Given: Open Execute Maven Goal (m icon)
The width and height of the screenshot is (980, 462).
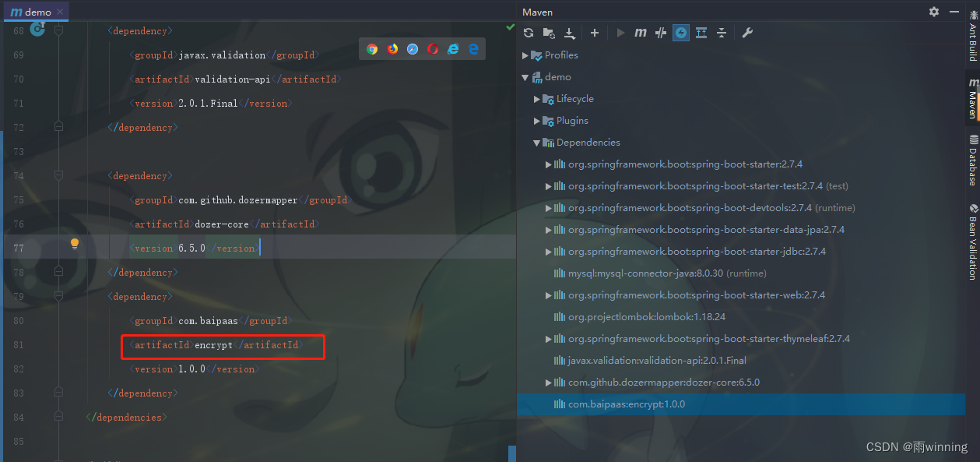Looking at the screenshot, I should click(641, 33).
